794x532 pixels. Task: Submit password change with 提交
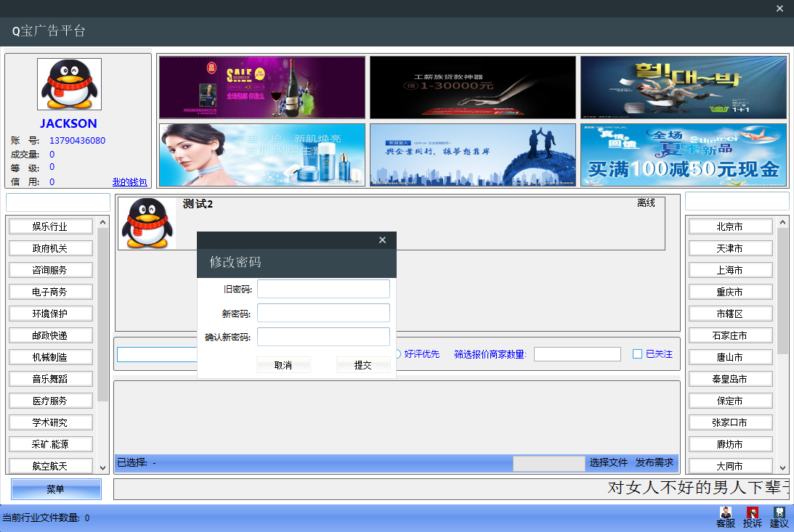[362, 365]
